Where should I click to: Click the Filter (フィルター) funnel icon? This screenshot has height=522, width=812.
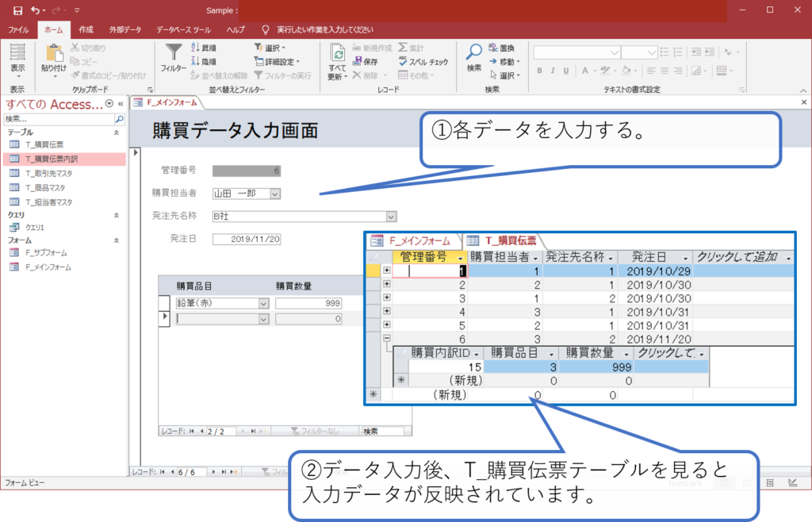click(173, 53)
